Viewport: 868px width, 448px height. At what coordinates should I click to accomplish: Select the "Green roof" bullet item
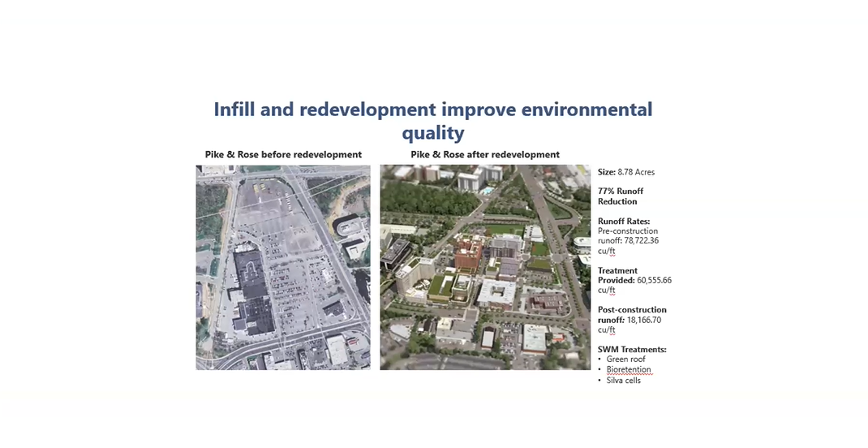626,359
